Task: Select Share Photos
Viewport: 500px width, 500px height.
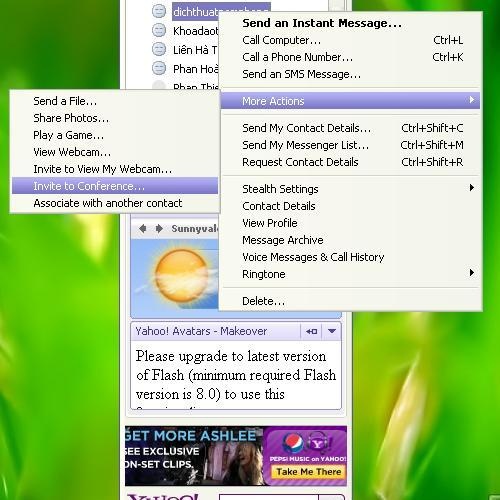Action: pyautogui.click(x=115, y=118)
